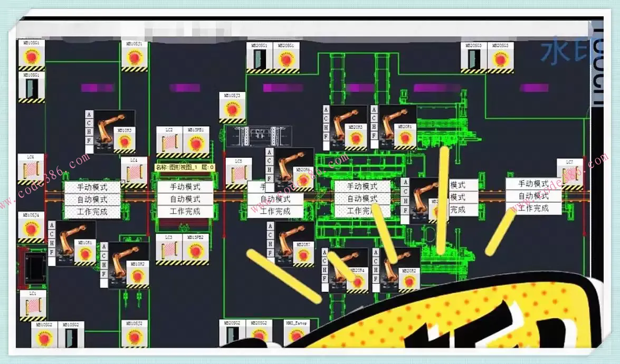Image resolution: width=620 pixels, height=364 pixels.
Task: Click the MB10SG2 emergency stop icon
Action: coord(44,335)
